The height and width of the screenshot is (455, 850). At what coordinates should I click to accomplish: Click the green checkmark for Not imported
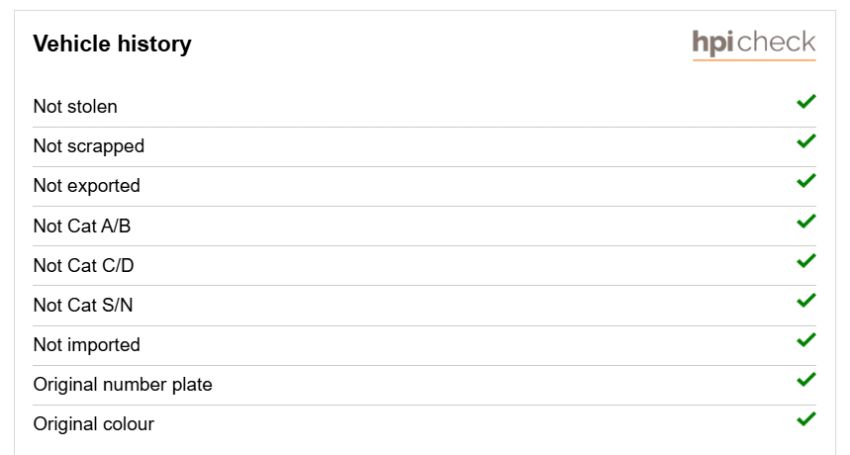pos(806,340)
